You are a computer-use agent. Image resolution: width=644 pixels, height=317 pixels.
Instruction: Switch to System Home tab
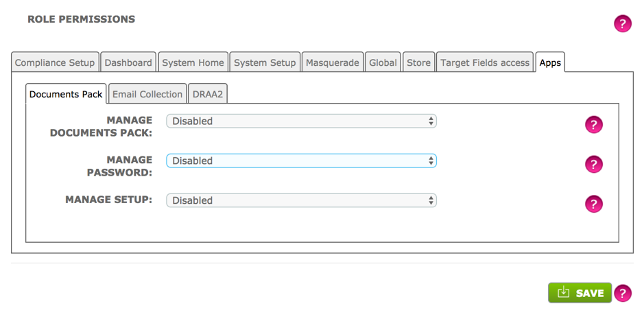pyautogui.click(x=193, y=62)
